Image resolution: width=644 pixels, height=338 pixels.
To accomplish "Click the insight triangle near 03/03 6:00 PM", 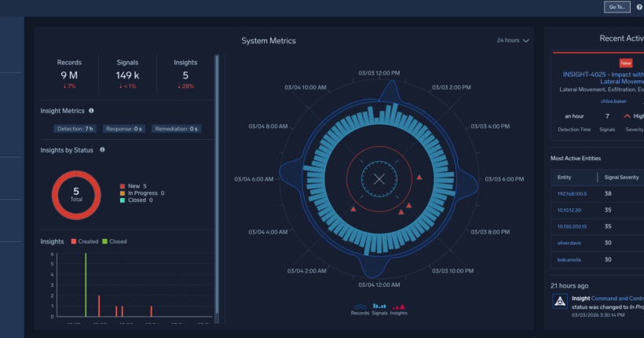I will (419, 177).
